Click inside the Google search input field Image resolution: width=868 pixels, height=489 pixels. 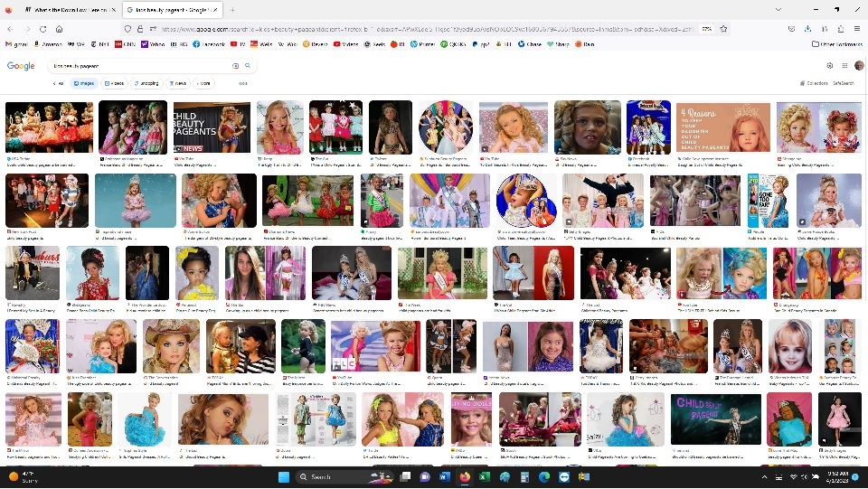pos(136,66)
